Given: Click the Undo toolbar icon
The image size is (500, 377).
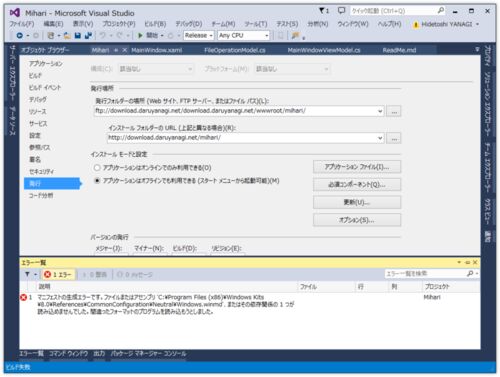Looking at the screenshot, I should (103, 35).
